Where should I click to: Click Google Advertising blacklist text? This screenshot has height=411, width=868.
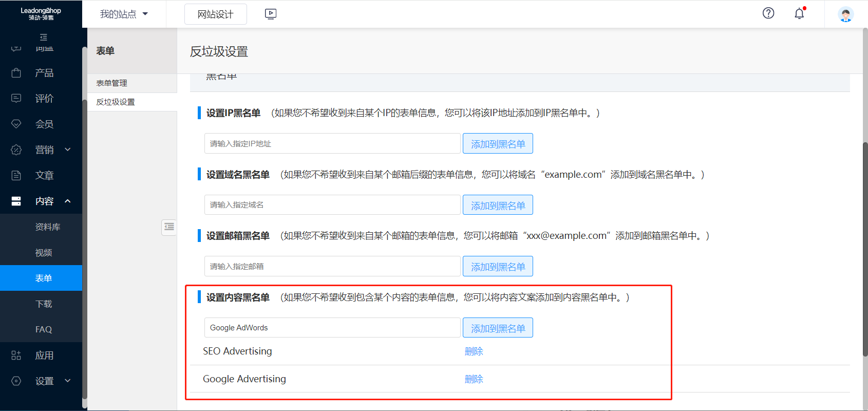point(244,379)
